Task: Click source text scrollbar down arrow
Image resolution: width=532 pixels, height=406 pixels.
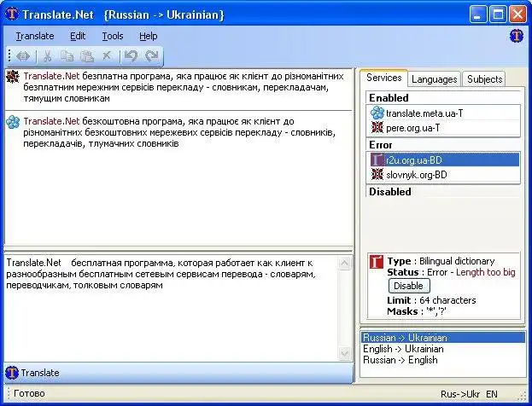Action: coord(345,354)
